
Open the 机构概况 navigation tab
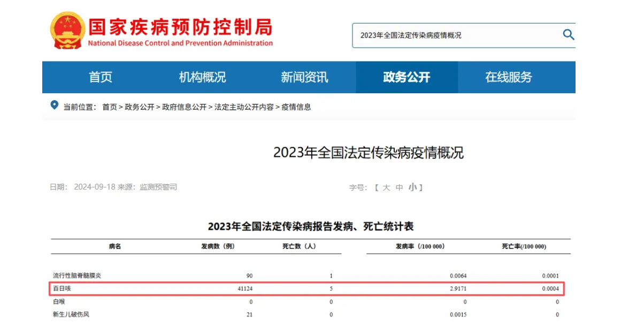coord(202,77)
